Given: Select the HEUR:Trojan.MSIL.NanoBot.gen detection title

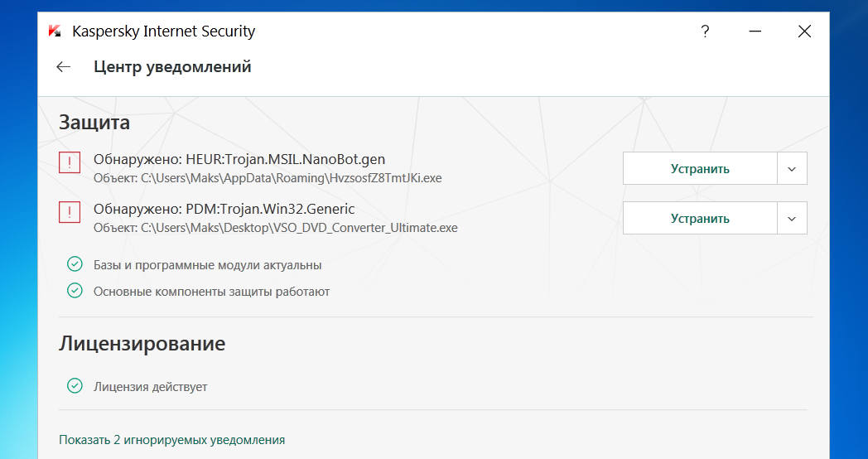Looking at the screenshot, I should pyautogui.click(x=239, y=159).
